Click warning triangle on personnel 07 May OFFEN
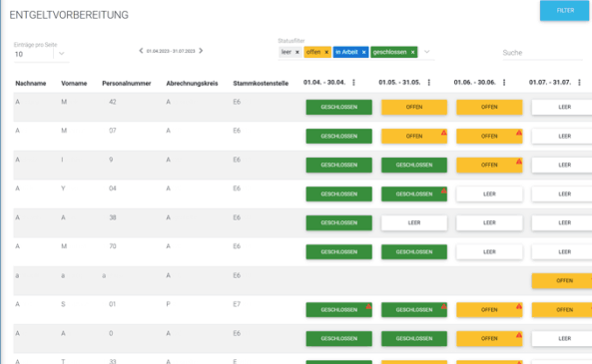 point(443,133)
